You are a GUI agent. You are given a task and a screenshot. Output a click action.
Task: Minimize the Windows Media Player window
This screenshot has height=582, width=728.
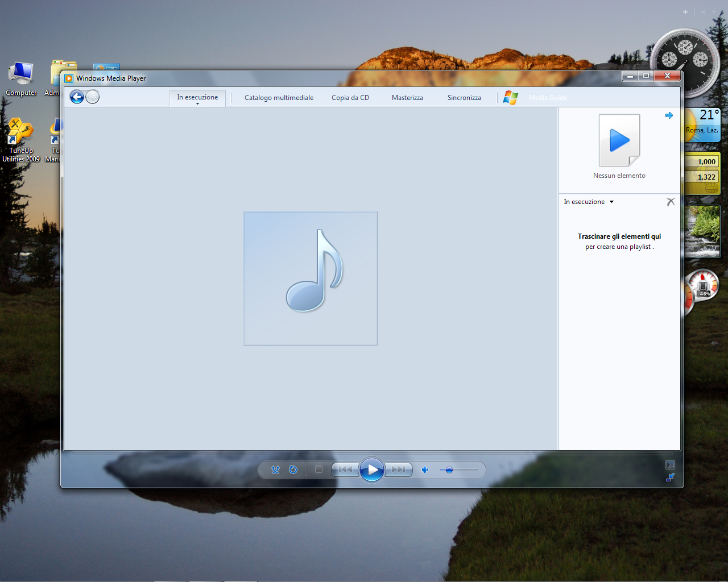pyautogui.click(x=630, y=76)
